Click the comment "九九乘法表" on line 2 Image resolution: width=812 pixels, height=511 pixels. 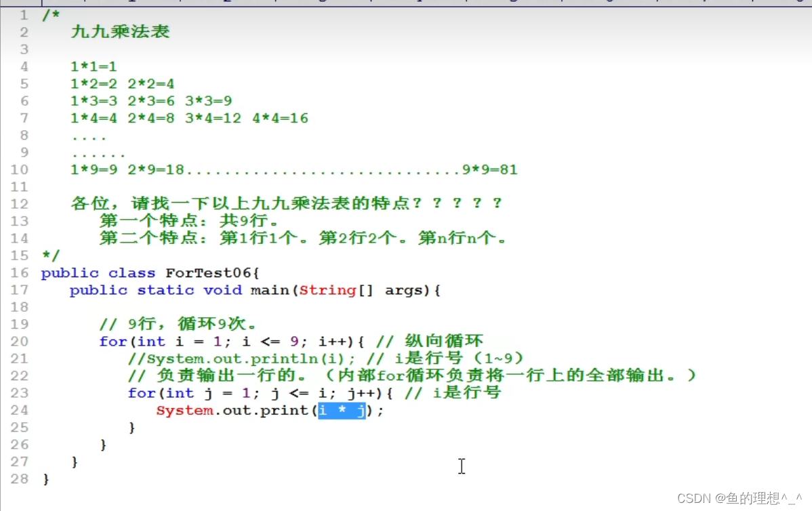coord(119,31)
